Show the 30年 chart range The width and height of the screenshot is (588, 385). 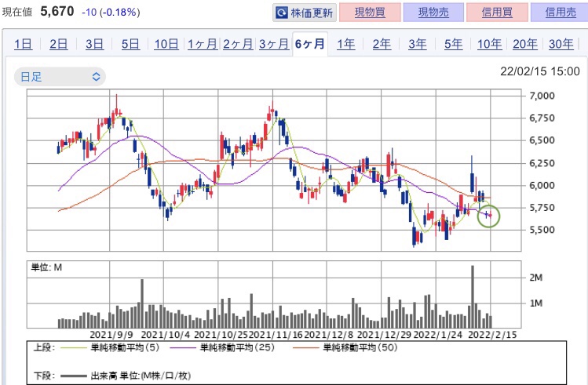(x=561, y=44)
